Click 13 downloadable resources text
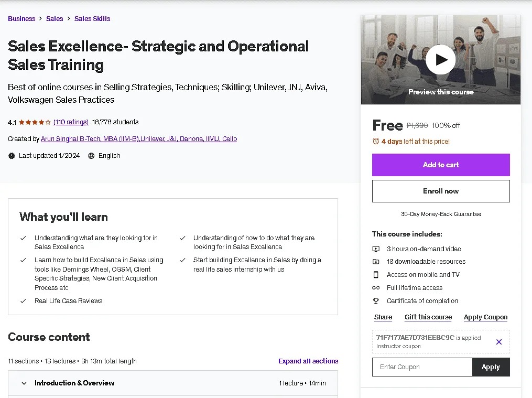 click(426, 262)
